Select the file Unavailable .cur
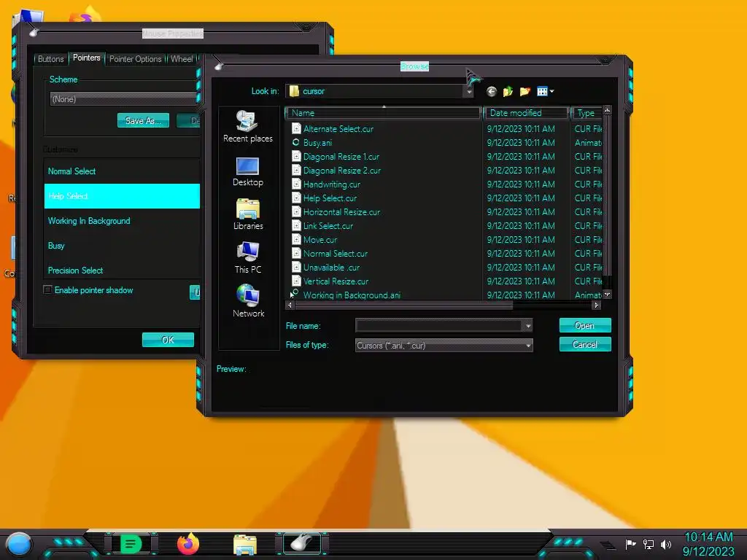The image size is (747, 560). pyautogui.click(x=332, y=267)
